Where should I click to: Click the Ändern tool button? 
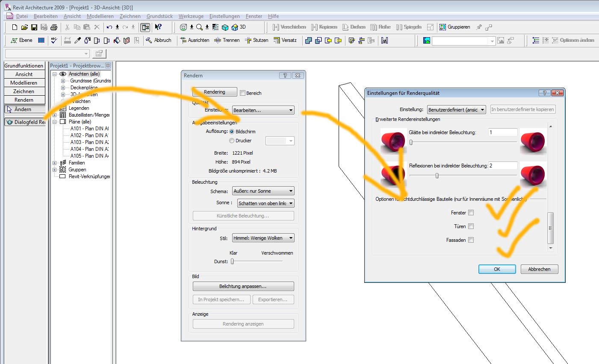[x=24, y=109]
